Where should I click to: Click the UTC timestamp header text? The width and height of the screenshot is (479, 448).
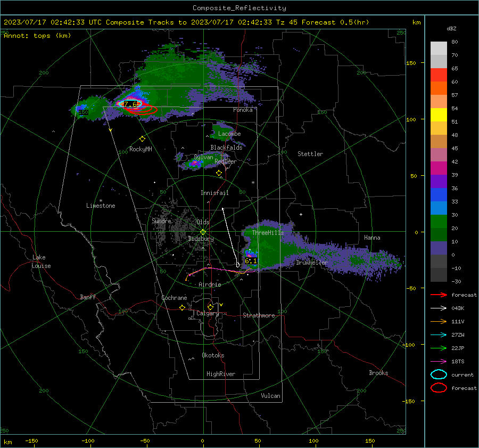[186, 22]
